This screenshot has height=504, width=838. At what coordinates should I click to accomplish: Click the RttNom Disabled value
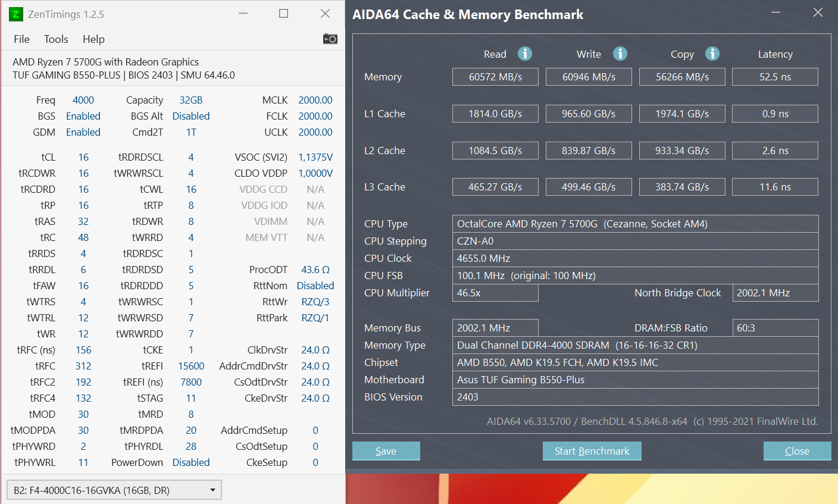click(x=315, y=286)
